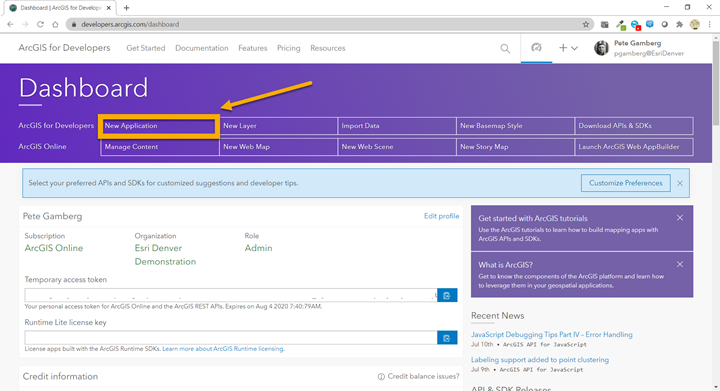Go to the browser home page icon
720x391 pixels.
pyautogui.click(x=55, y=24)
